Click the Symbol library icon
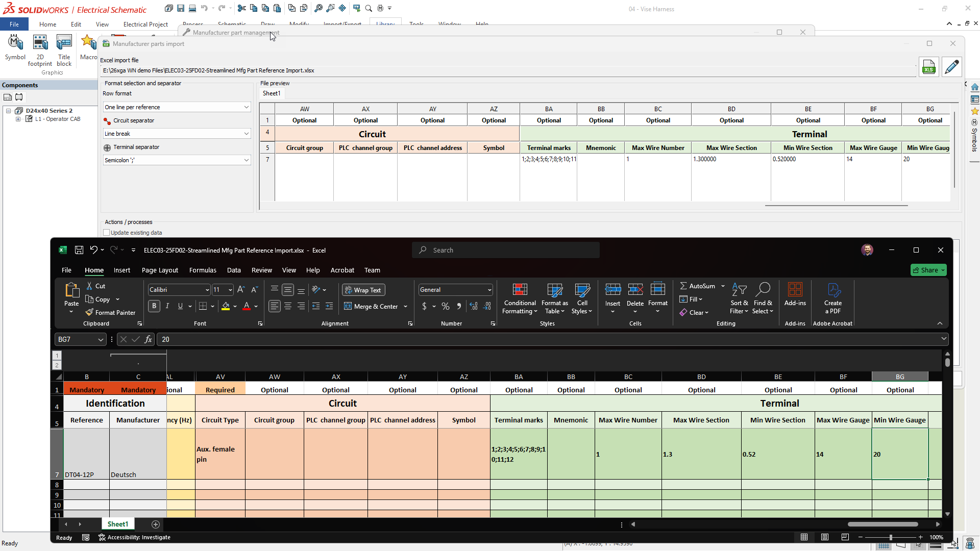The width and height of the screenshot is (980, 551). point(15,47)
